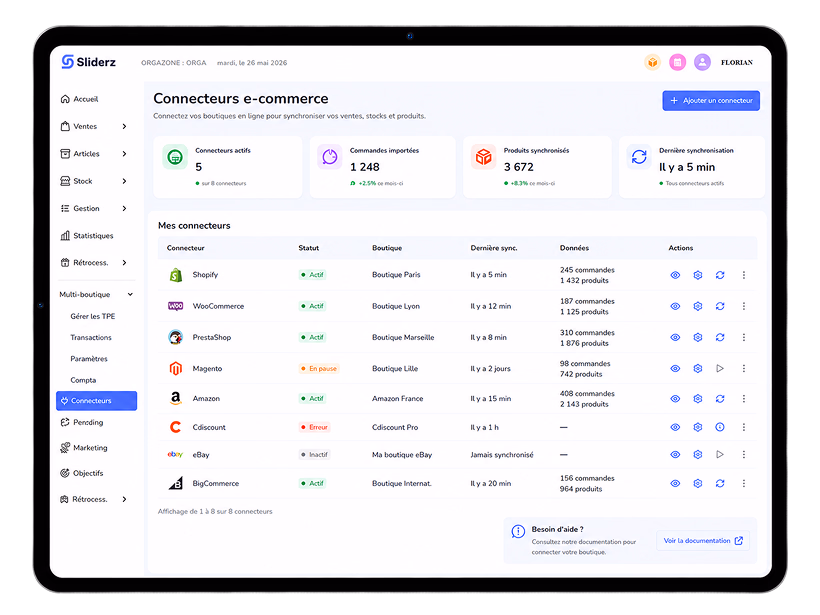Expand the Gestion menu chevron
Screen dimensions: 820x615
tap(124, 208)
